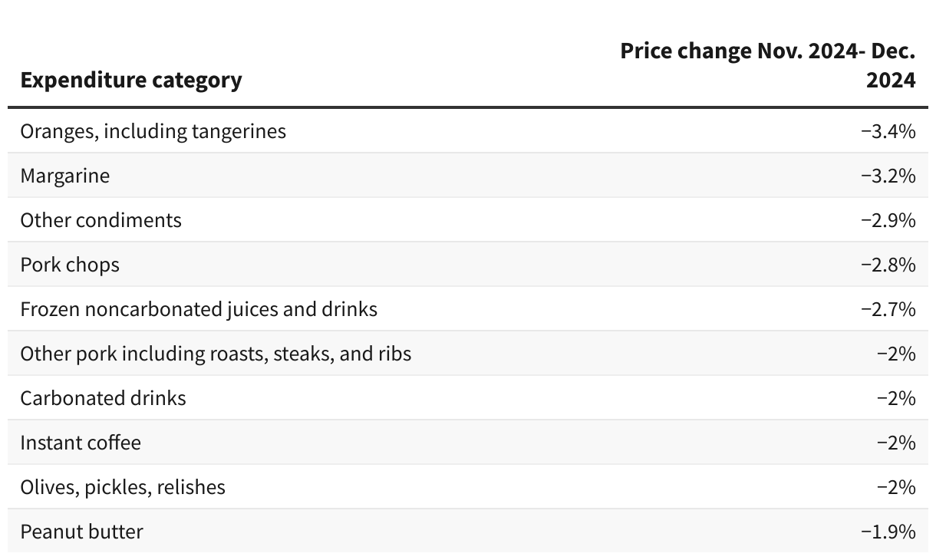This screenshot has width=936, height=560.
Task: Select the Oranges, including tangerines row label
Action: 153,131
